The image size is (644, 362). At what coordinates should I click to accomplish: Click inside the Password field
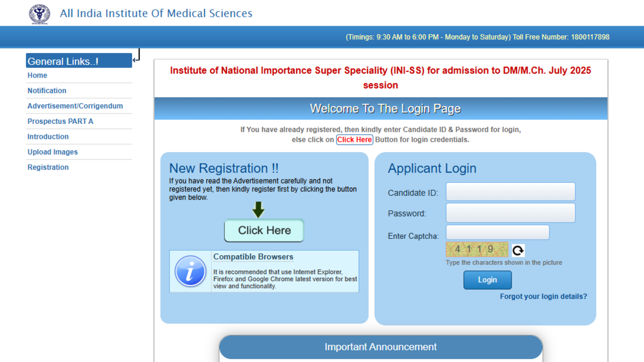(x=510, y=213)
